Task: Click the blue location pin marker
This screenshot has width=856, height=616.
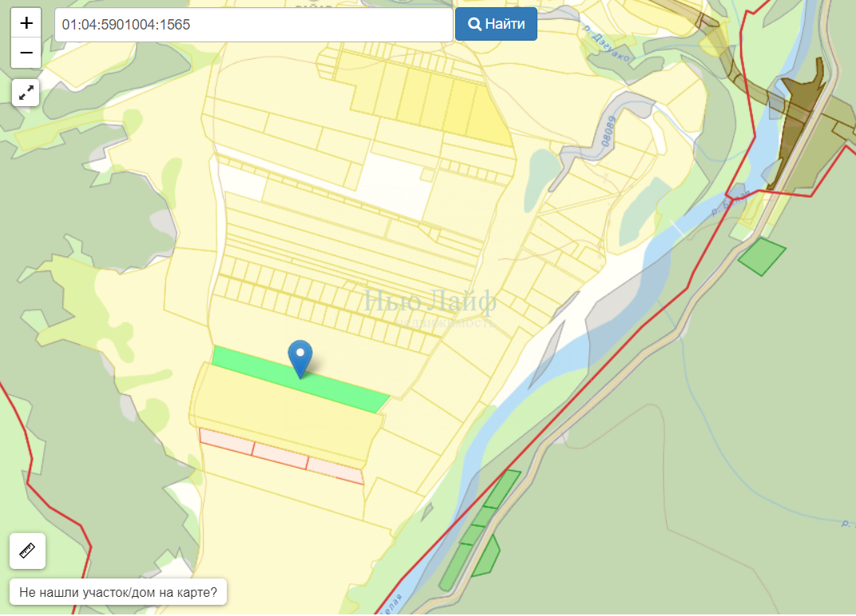Action: [300, 357]
